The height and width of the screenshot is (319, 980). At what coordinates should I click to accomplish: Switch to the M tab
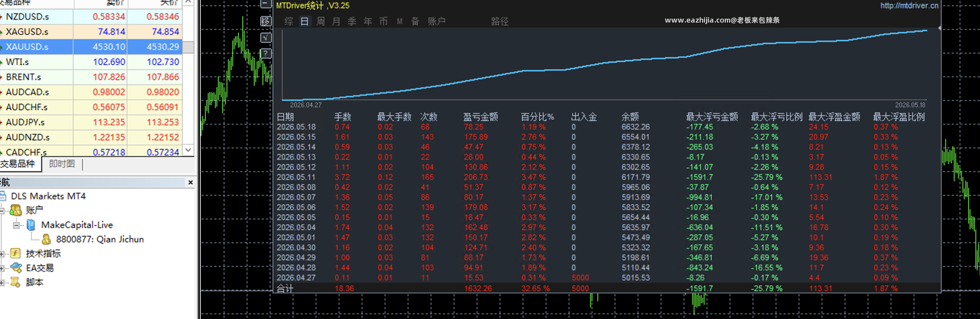click(x=400, y=21)
